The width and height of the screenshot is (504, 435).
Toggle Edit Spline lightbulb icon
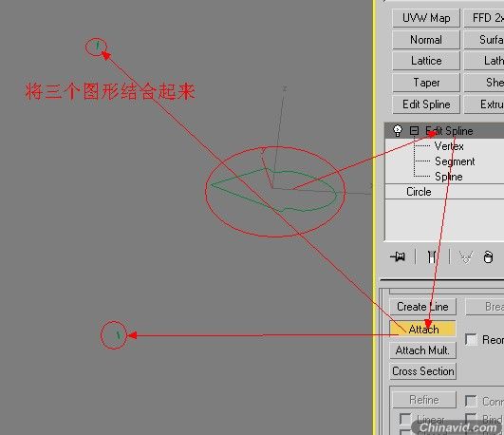pos(398,130)
